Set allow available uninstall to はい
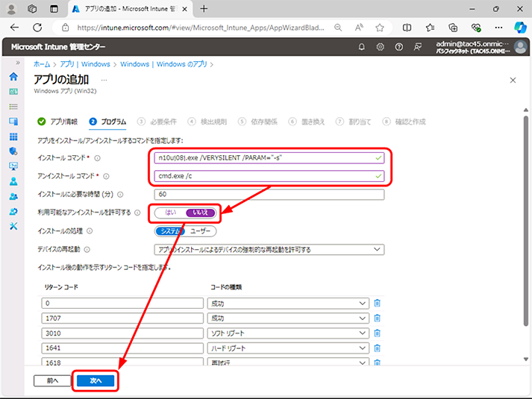The width and height of the screenshot is (532, 399). [170, 213]
